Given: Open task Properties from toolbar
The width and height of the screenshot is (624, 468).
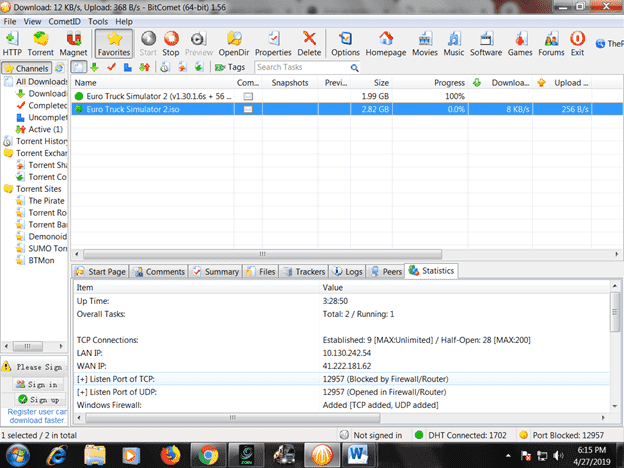Looking at the screenshot, I should 273,44.
